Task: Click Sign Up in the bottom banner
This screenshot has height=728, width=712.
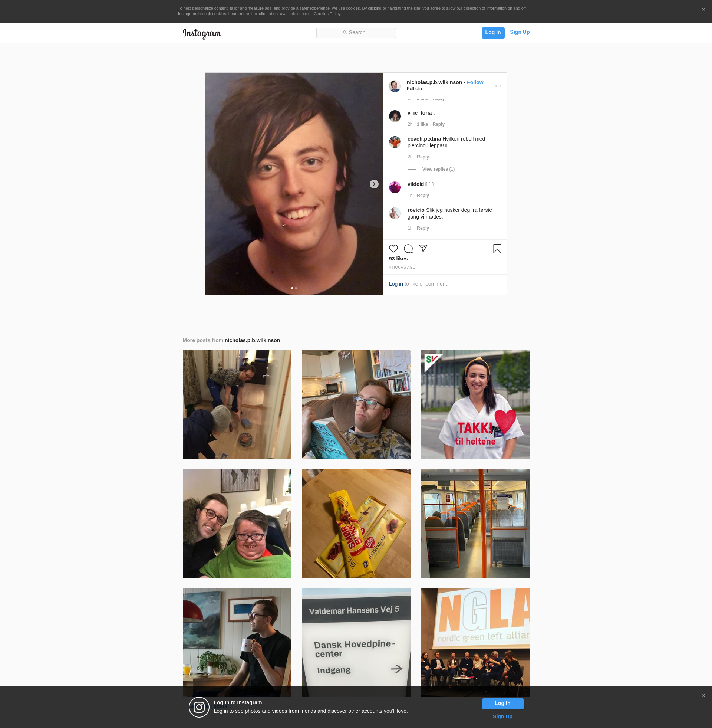Action: [x=502, y=717]
